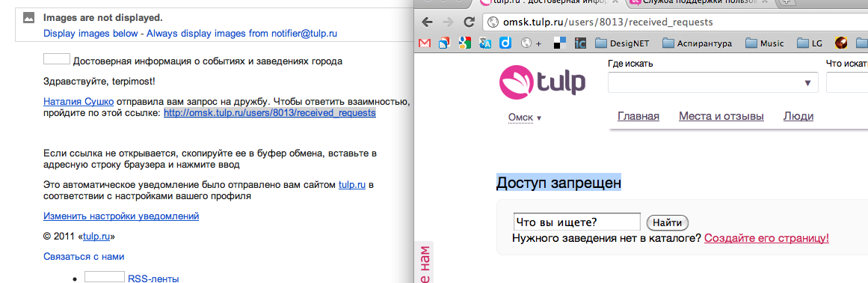Open the Люди menu item

(798, 116)
